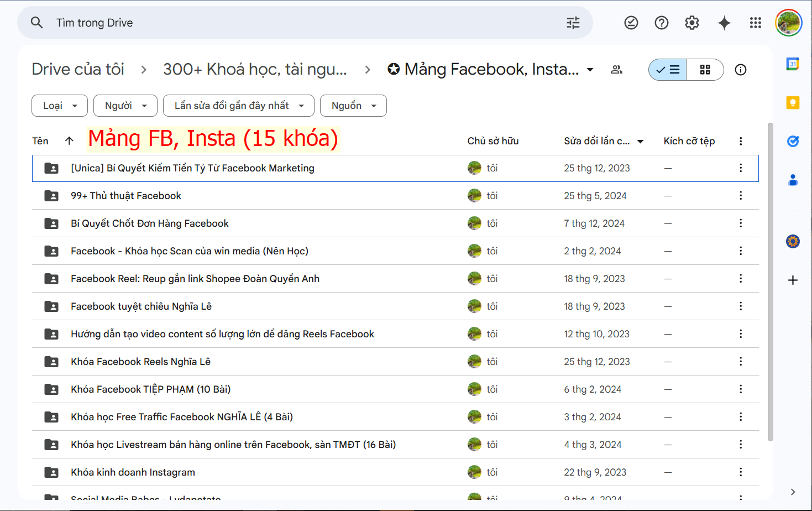Image resolution: width=812 pixels, height=511 pixels.
Task: Open more options for the [Unica] folder row
Action: [x=741, y=168]
